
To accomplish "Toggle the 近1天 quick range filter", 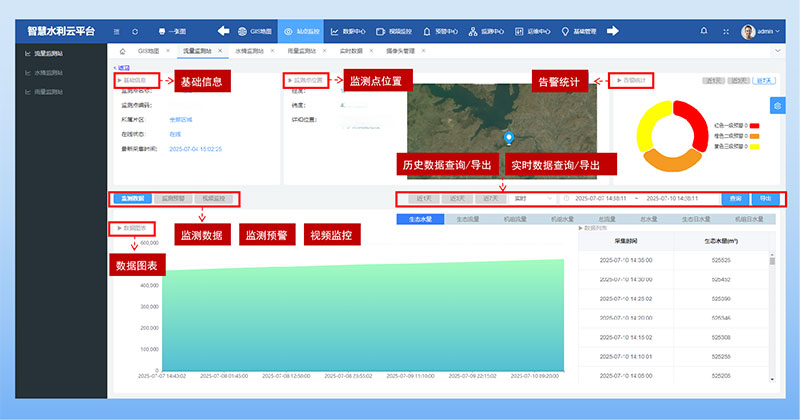I will [x=425, y=199].
